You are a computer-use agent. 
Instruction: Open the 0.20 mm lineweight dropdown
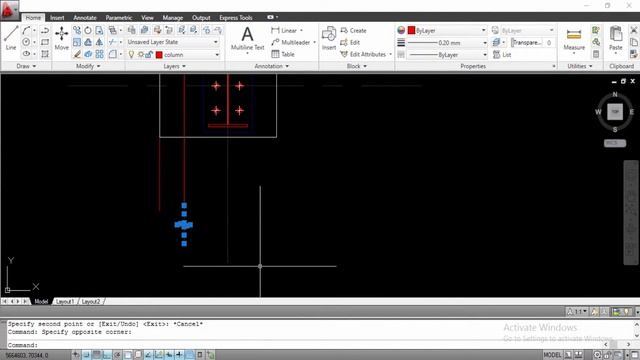(484, 43)
